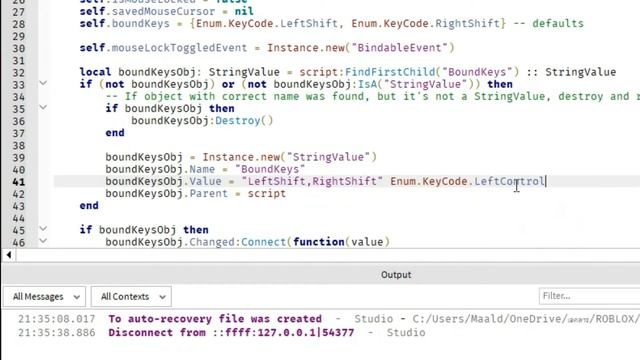Click the 'Instance.new("StringValue")' on line 39
Viewport: 640px width, 360px height.
tap(289, 157)
